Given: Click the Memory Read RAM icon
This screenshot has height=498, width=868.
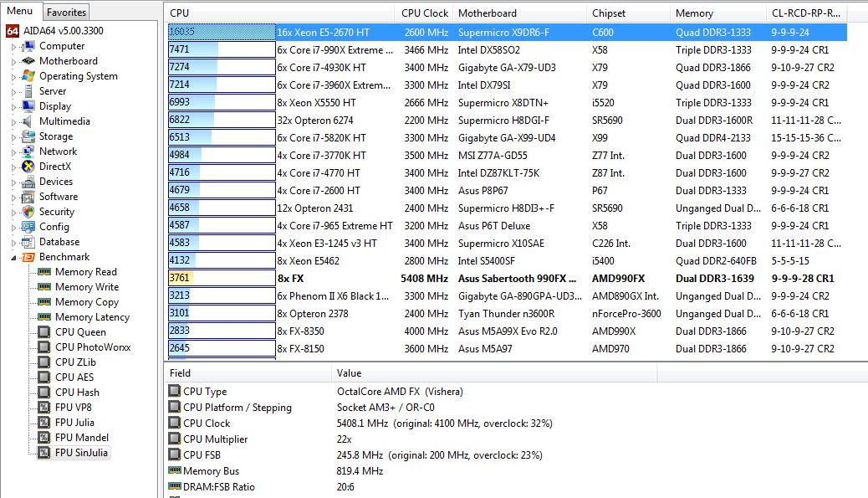Looking at the screenshot, I should pyautogui.click(x=44, y=272).
